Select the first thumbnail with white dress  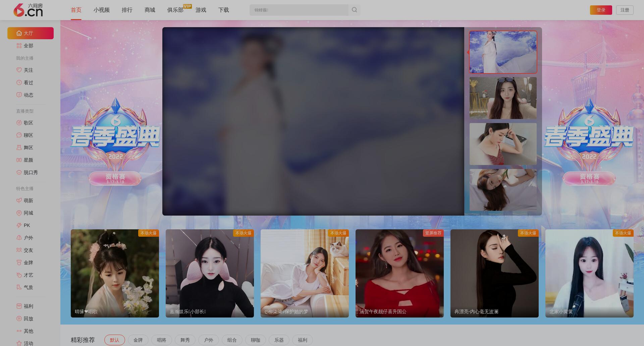point(503,52)
